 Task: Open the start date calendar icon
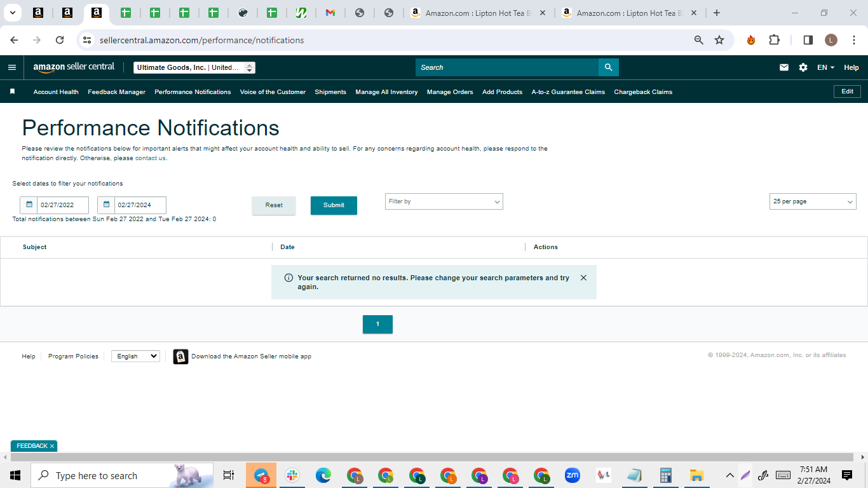point(29,205)
